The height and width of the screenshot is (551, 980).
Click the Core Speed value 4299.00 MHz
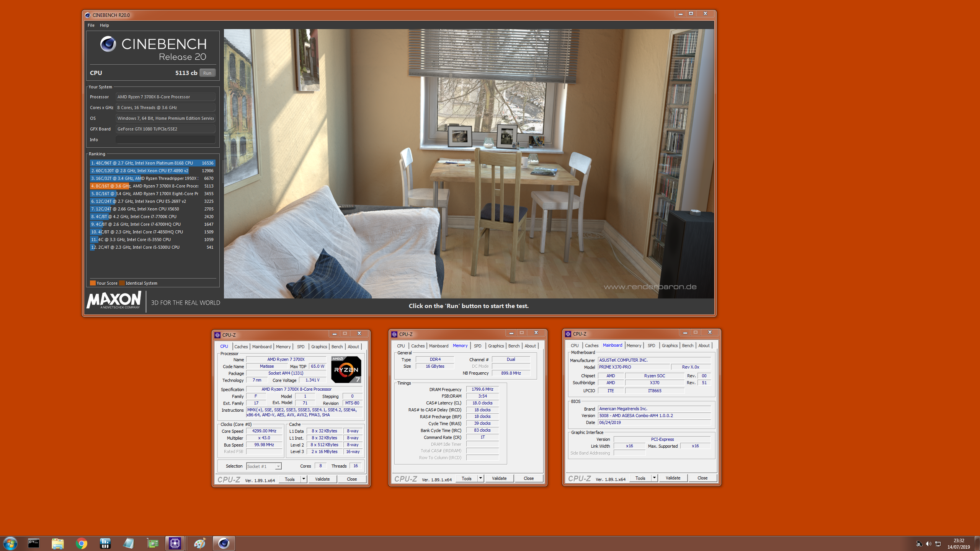pyautogui.click(x=264, y=431)
